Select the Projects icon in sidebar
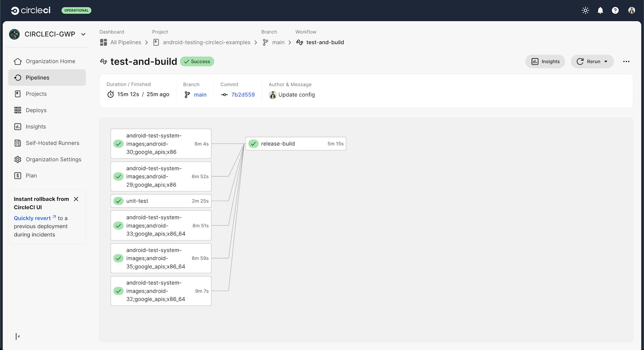The width and height of the screenshot is (644, 350). click(18, 94)
